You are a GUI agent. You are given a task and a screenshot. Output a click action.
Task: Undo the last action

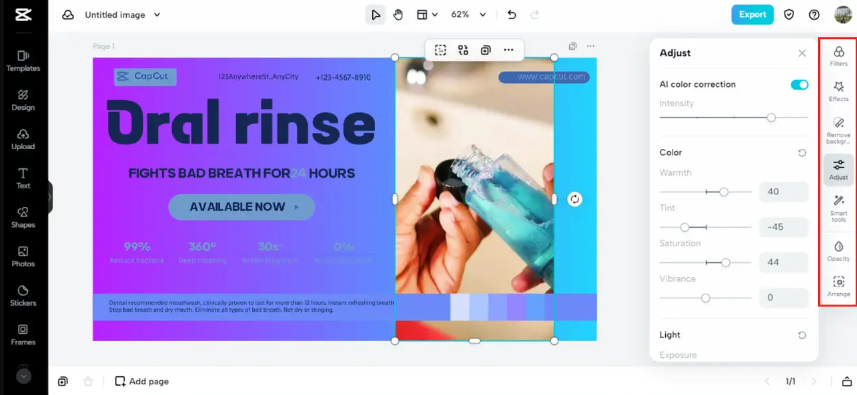pyautogui.click(x=512, y=15)
